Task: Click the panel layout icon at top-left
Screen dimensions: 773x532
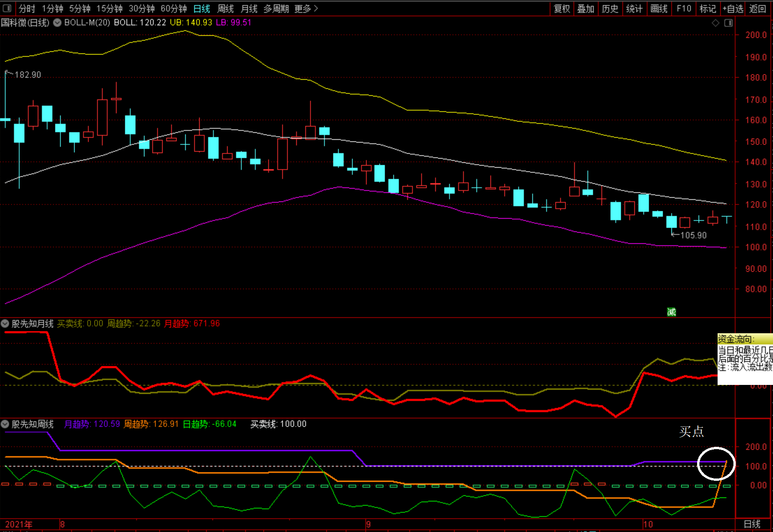Action: 7,8
